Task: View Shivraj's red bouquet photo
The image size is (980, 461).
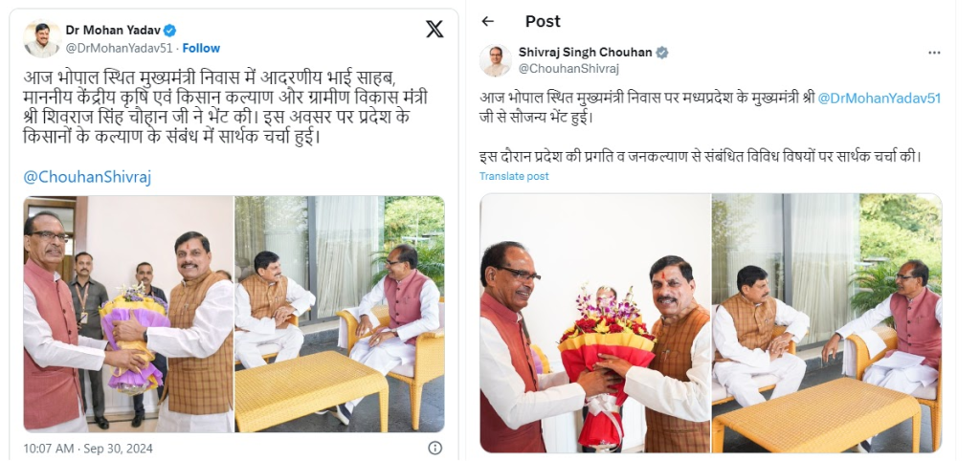Action: (x=595, y=323)
